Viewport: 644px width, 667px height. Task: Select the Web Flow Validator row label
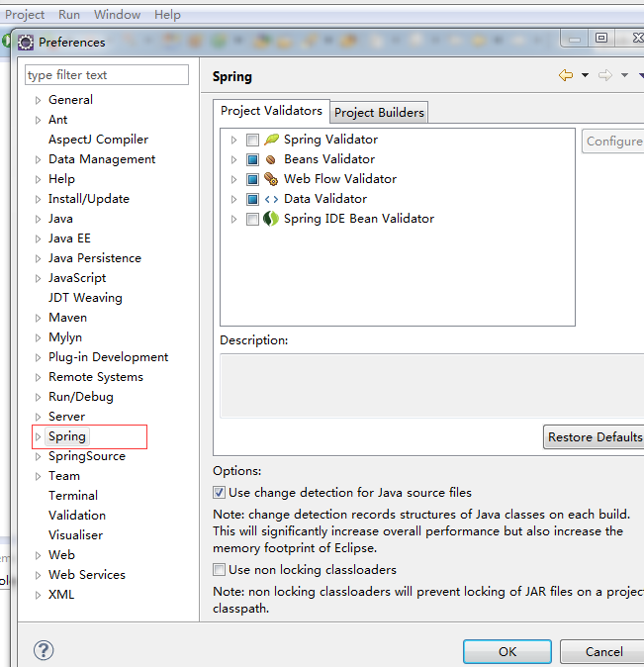pos(340,179)
